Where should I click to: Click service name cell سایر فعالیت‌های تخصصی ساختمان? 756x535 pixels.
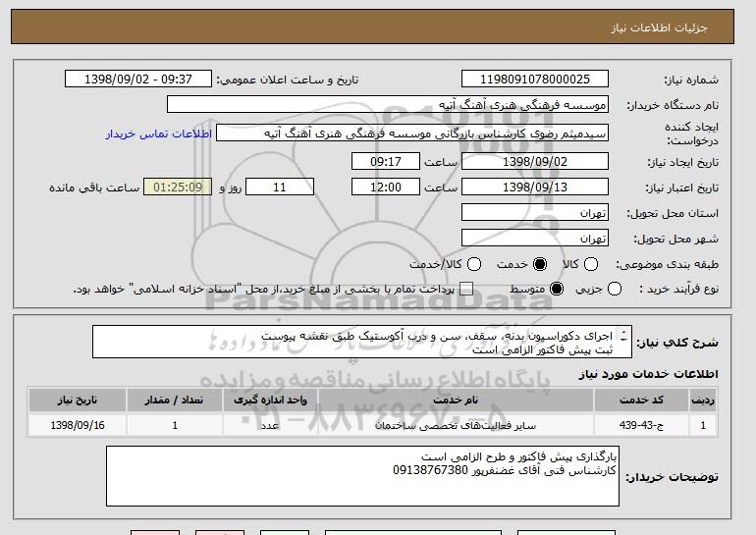pyautogui.click(x=456, y=426)
